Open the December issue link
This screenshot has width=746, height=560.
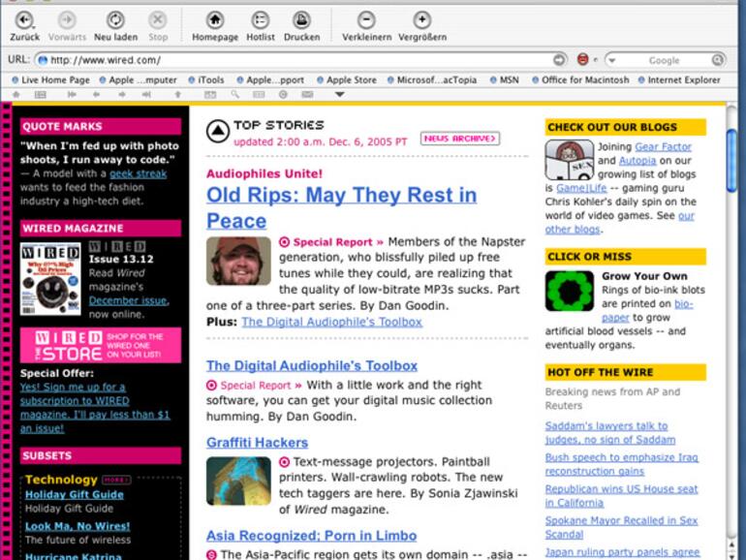pyautogui.click(x=129, y=300)
